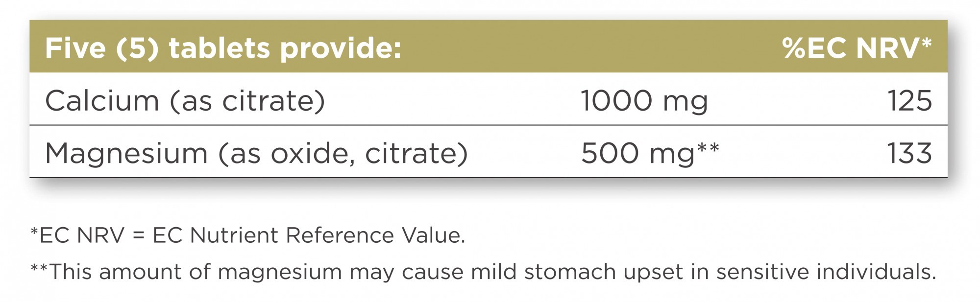Click the magnesium NRV value "133"
The height and width of the screenshot is (302, 980).
(909, 153)
